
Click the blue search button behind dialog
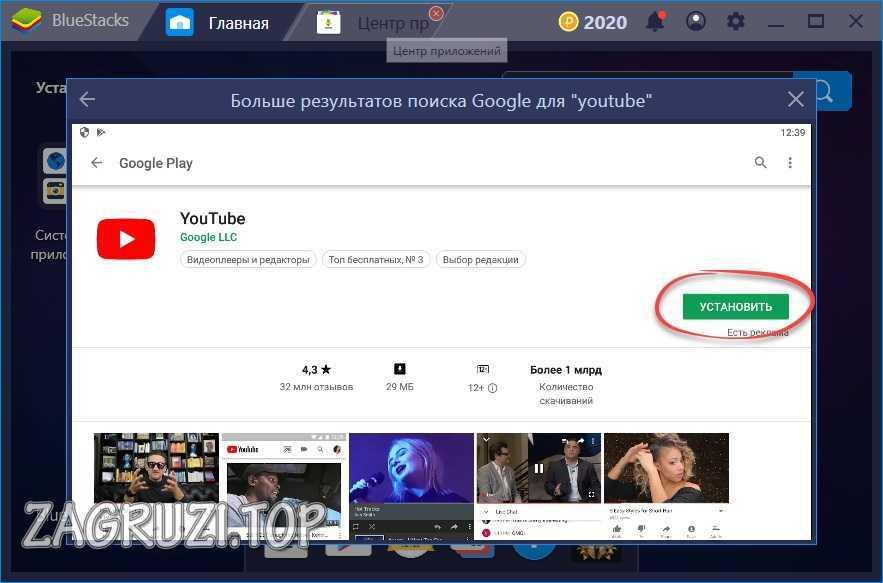pos(833,90)
